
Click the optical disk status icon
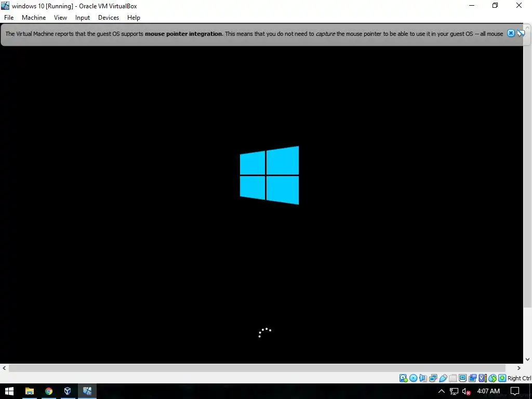click(x=413, y=378)
